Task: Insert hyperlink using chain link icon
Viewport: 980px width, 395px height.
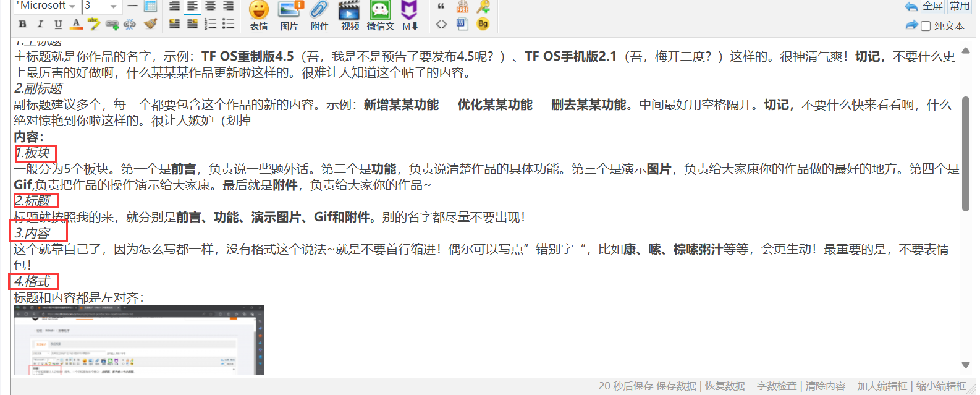Action: [112, 24]
